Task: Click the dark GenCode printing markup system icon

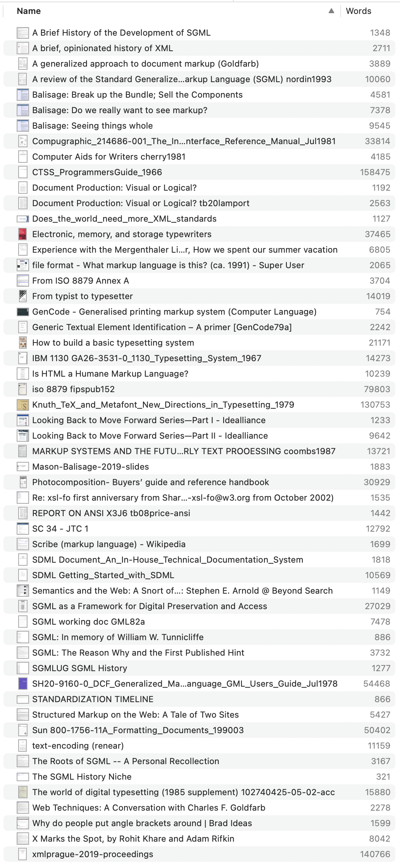Action: (23, 312)
